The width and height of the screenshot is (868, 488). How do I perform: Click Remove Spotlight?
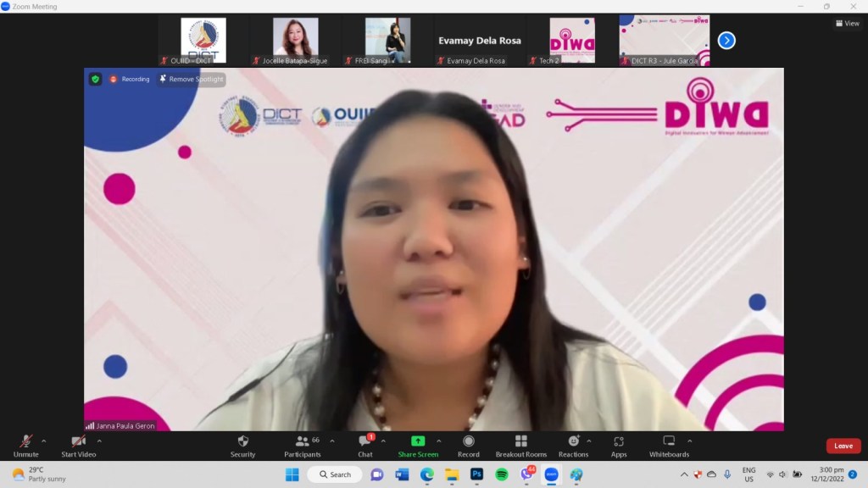click(x=192, y=79)
